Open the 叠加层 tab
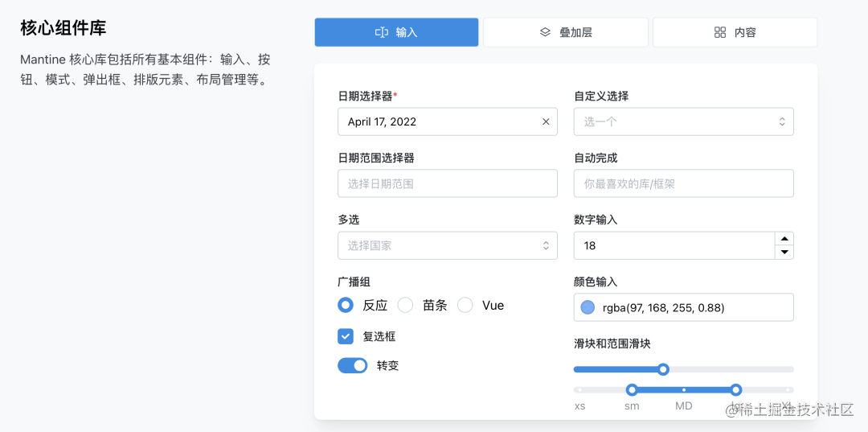 [x=566, y=32]
